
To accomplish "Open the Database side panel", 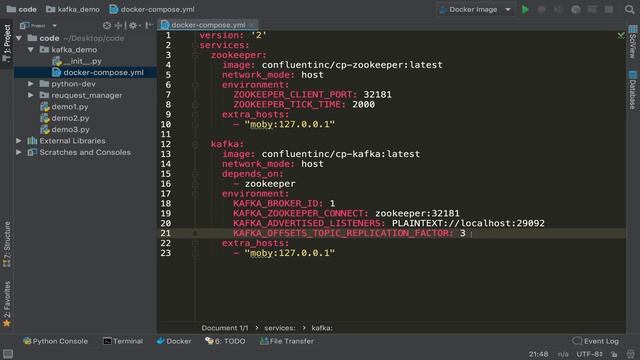I will point(633,89).
